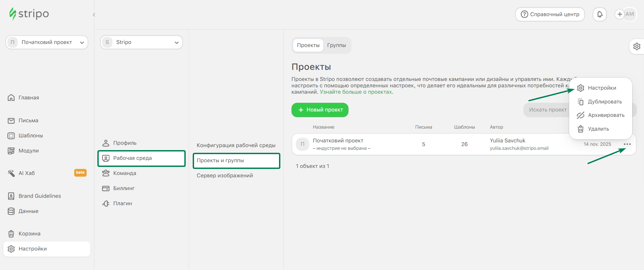The width and height of the screenshot is (644, 270).
Task: Click the AM profile avatar
Action: click(630, 14)
